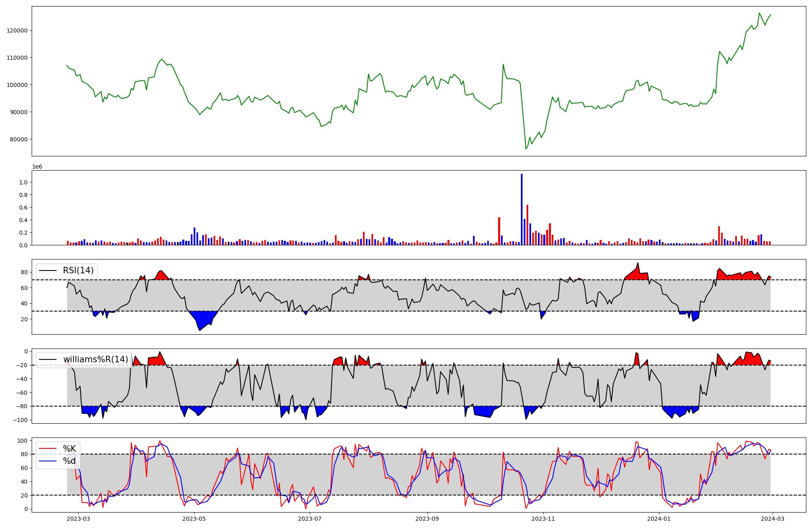Screen dimensions: 812x528
Task: Click the 100 tick on the stochastic axis
Action: [23, 441]
